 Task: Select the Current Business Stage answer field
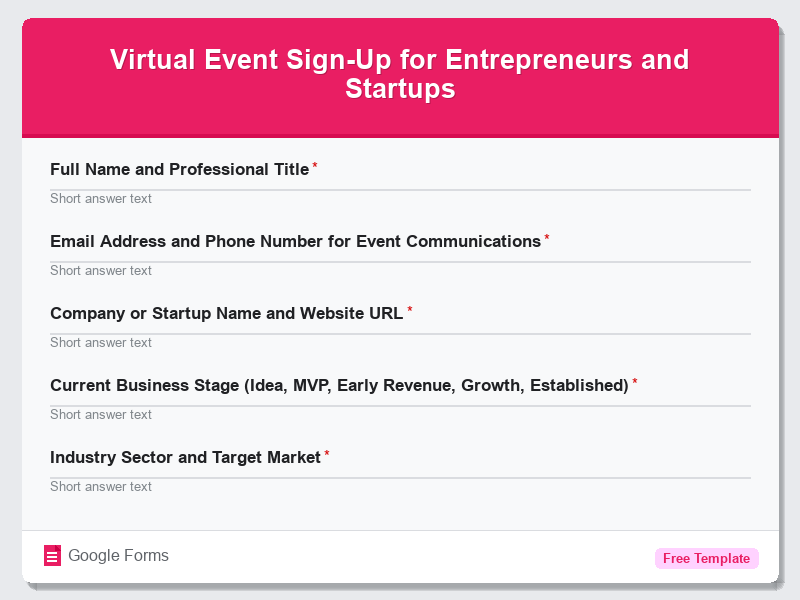click(x=400, y=414)
